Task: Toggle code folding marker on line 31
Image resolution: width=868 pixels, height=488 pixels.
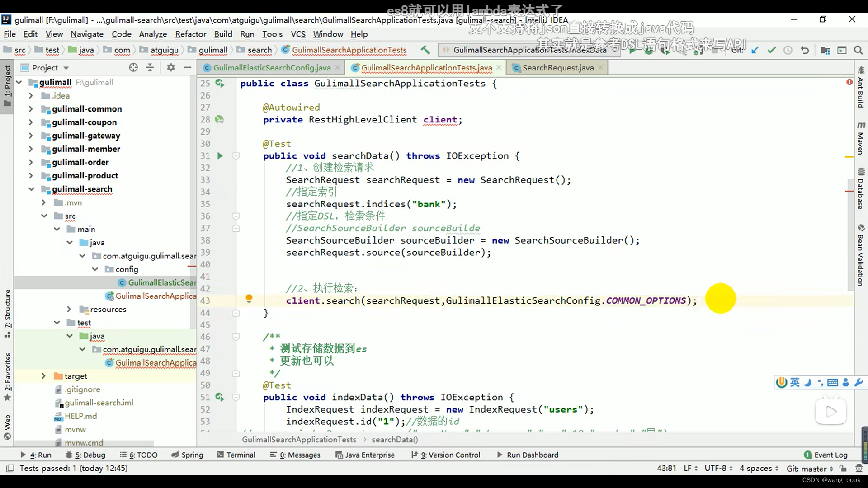Action: (x=236, y=156)
